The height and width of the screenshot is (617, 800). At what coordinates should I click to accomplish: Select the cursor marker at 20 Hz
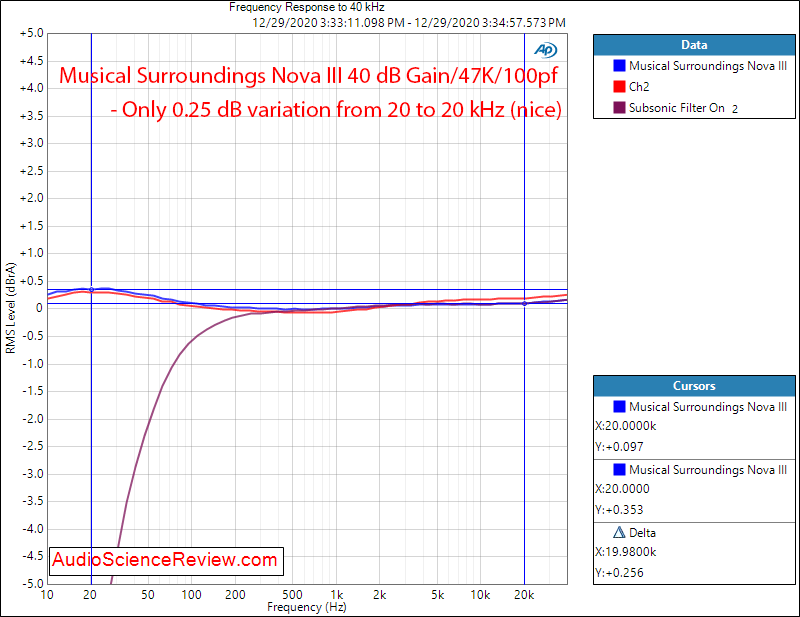pos(91,289)
